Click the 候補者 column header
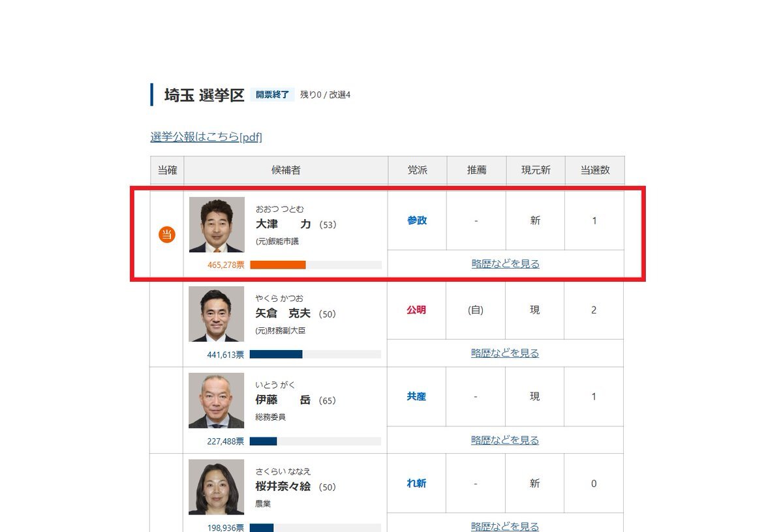The height and width of the screenshot is (532, 783). click(x=286, y=170)
